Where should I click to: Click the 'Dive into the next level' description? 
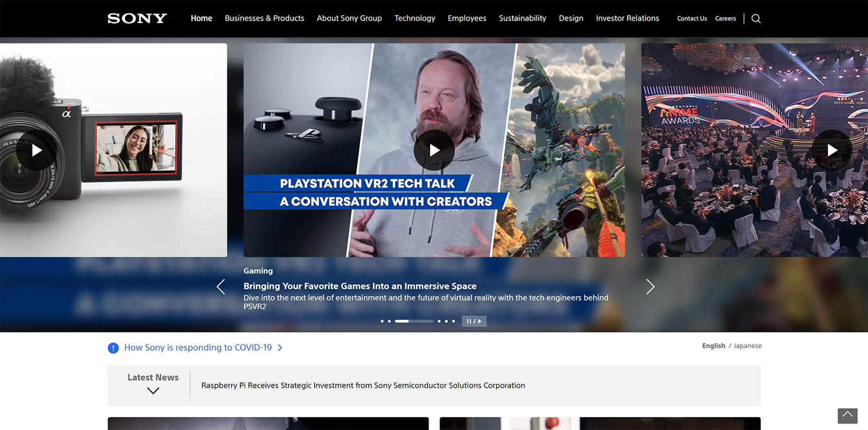pyautogui.click(x=426, y=302)
